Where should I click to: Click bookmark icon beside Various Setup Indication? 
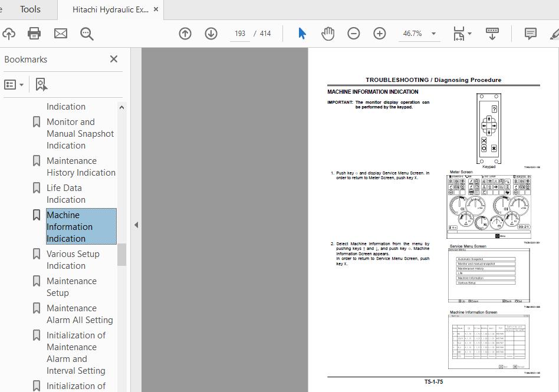pyautogui.click(x=37, y=253)
